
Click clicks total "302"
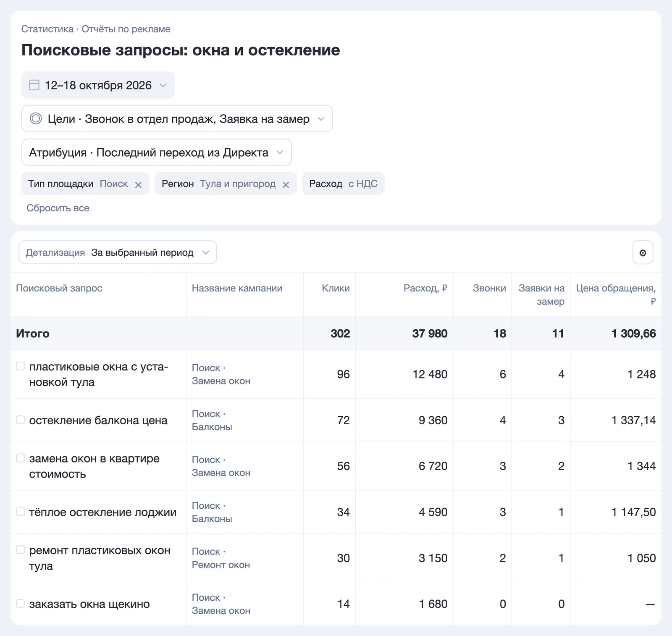340,334
